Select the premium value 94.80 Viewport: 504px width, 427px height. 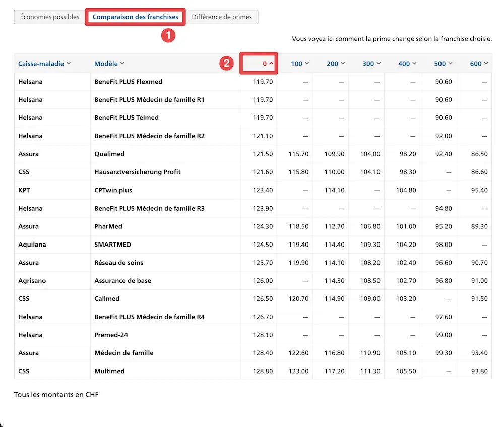(x=444, y=208)
